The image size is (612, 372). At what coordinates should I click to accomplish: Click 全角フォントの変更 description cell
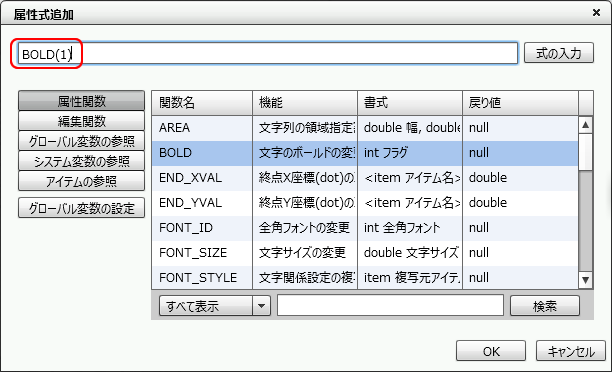[305, 228]
